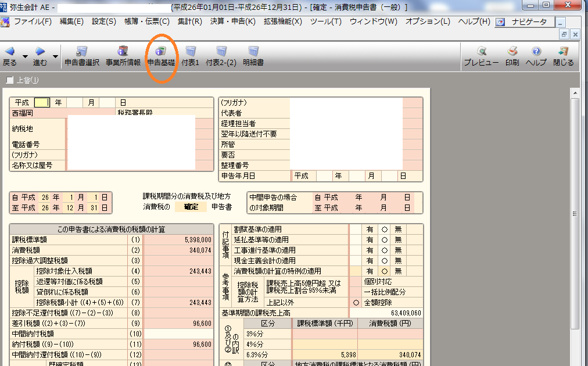Viewport: 588px width, 366px height.
Task: Expand the dropdown arrow beside 戻る
Action: point(25,57)
